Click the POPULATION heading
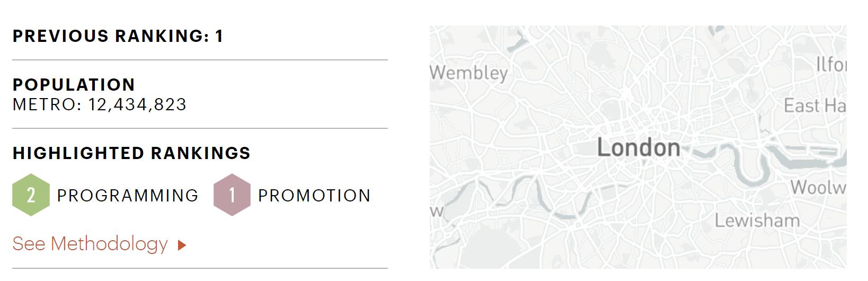The width and height of the screenshot is (868, 281). (x=74, y=84)
